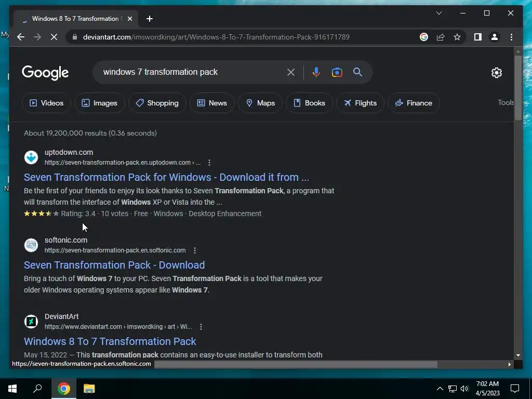Open a new tab with the plus button
The height and width of the screenshot is (399, 532).
(149, 19)
